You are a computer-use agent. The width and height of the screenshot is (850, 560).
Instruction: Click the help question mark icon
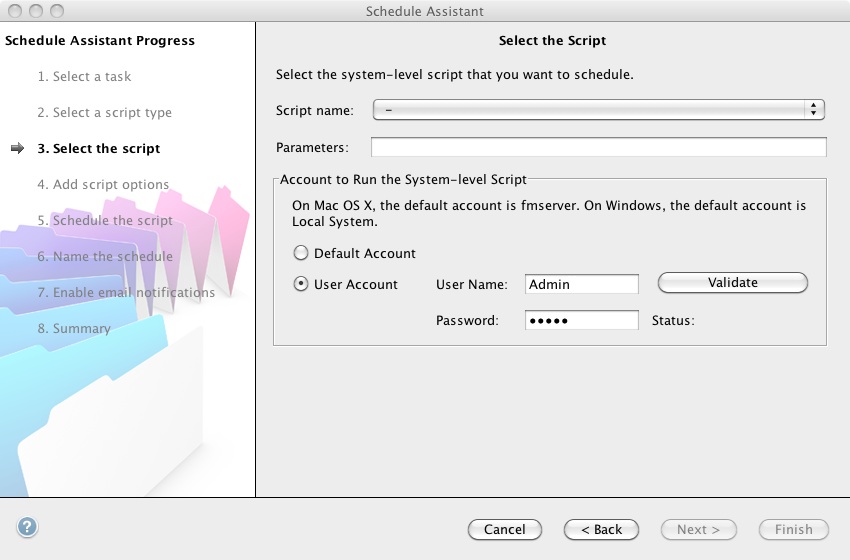click(27, 527)
